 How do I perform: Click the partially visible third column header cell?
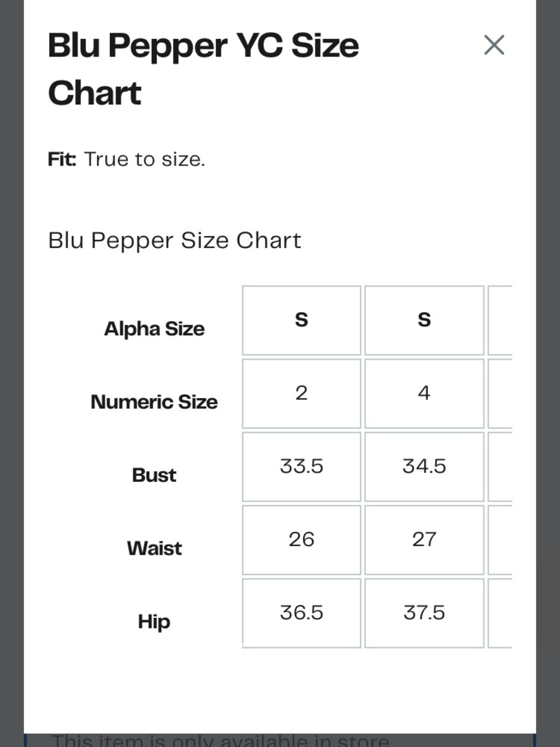pos(500,321)
